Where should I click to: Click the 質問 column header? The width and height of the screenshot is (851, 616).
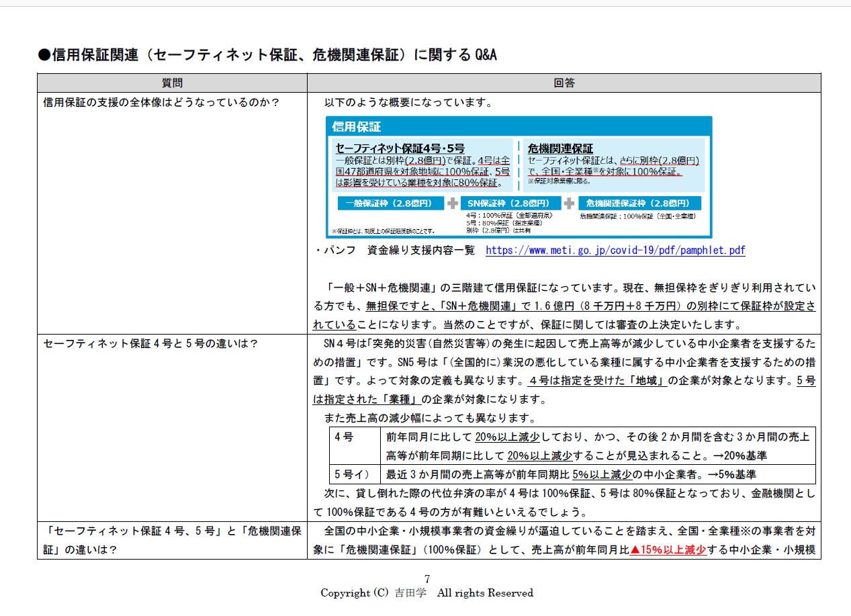pyautogui.click(x=172, y=83)
